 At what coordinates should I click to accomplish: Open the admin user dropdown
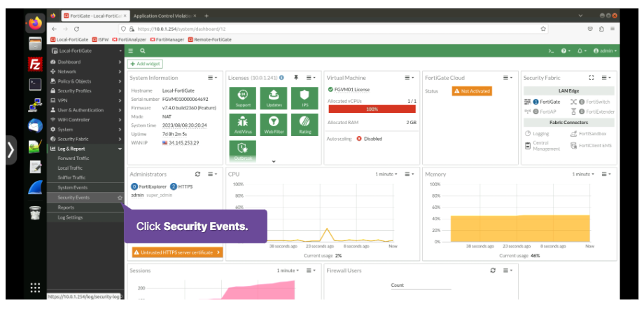(605, 51)
